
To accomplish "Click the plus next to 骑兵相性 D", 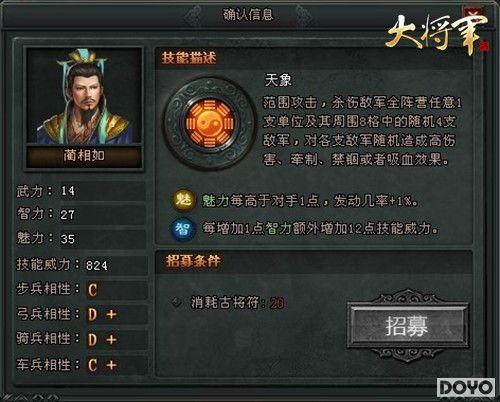I will pyautogui.click(x=111, y=339).
